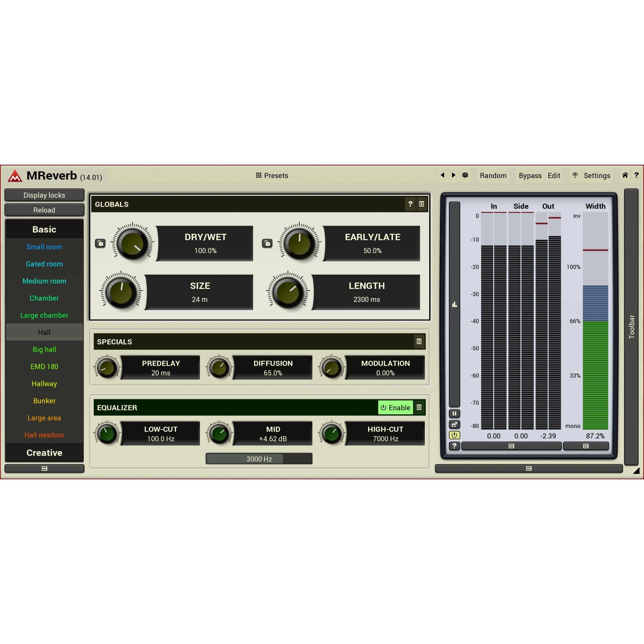Open meter help question icon
Screen dimensions: 644x644
coord(454,446)
